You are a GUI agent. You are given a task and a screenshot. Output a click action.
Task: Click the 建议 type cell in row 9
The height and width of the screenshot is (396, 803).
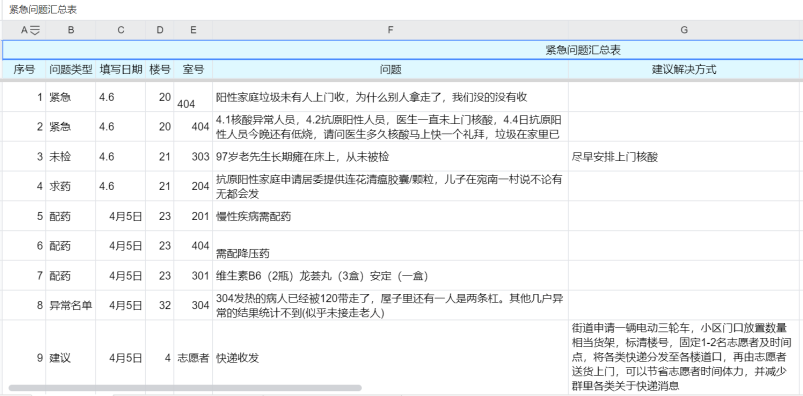71,357
